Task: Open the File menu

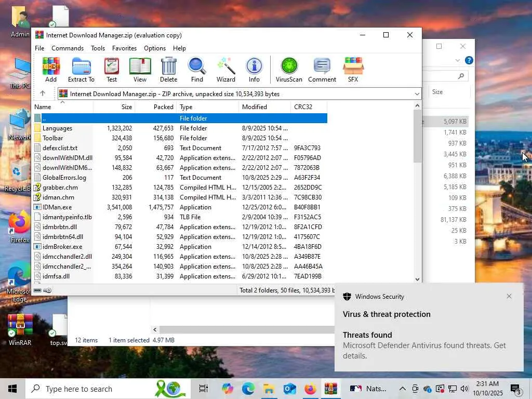Action: (x=39, y=48)
